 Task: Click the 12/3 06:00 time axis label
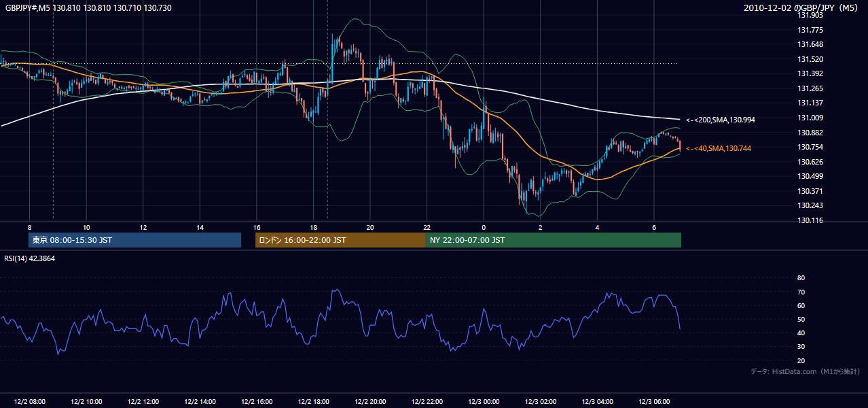click(654, 401)
